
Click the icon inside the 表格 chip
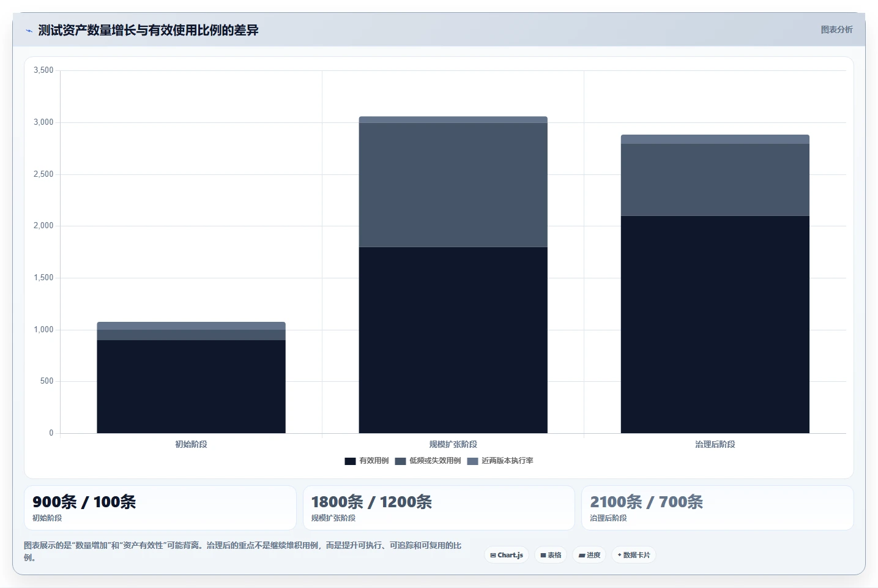point(543,556)
